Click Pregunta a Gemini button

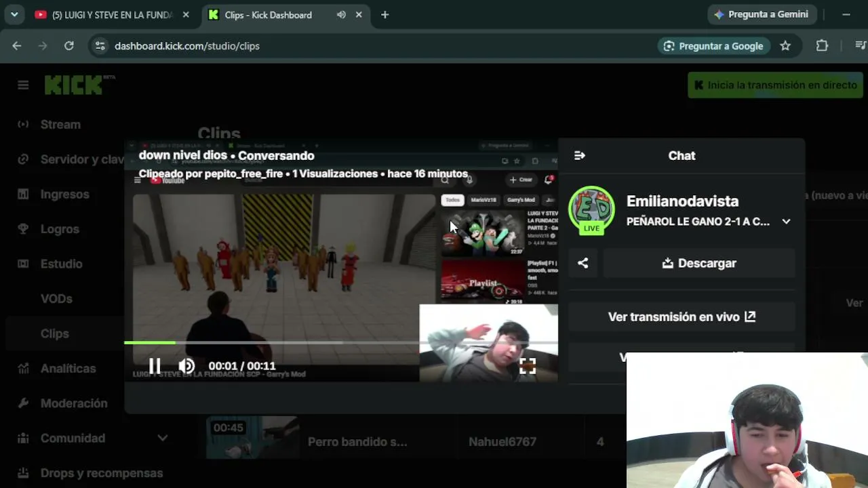(762, 14)
